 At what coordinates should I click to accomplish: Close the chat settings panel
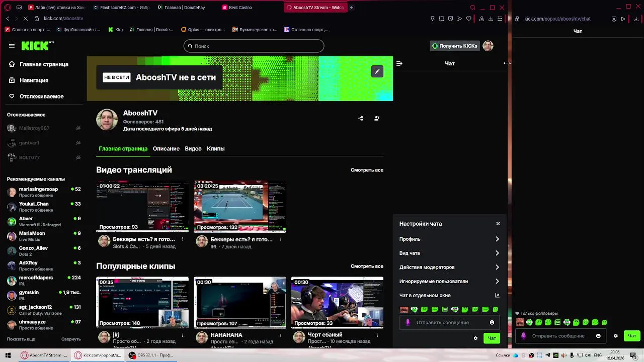498,224
